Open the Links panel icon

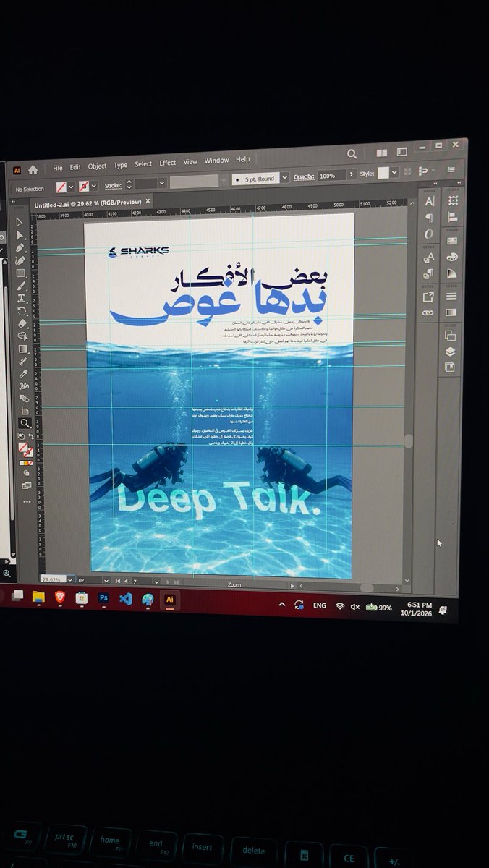[428, 313]
